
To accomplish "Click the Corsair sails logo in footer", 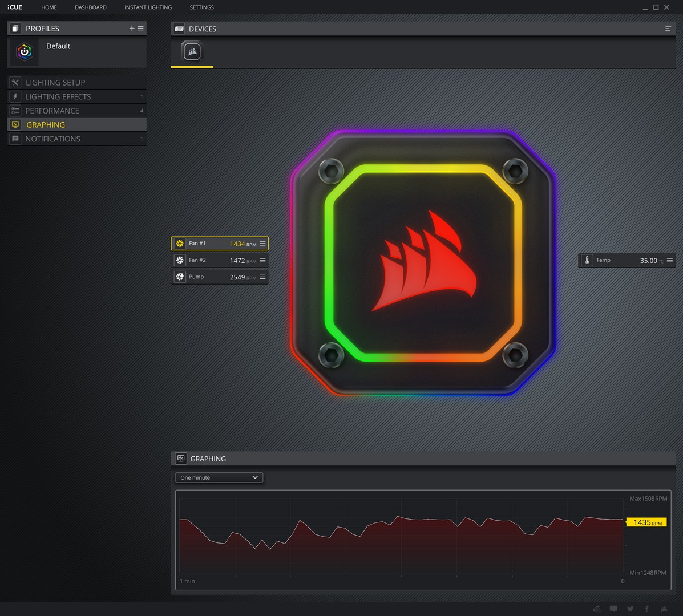I will coord(664,609).
